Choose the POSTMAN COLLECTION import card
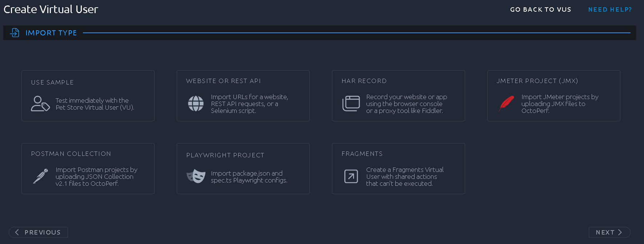 [88, 169]
